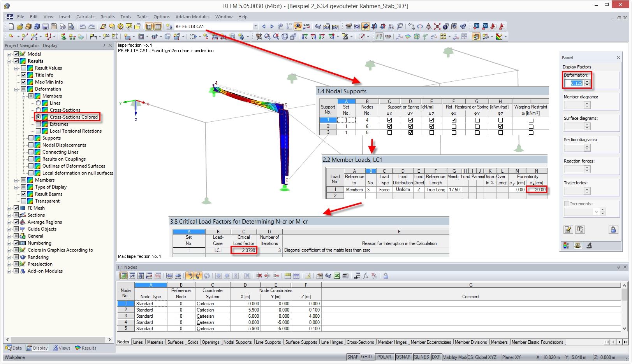Collapse the Results tree node
Screen dimensions: 632x364
9,61
